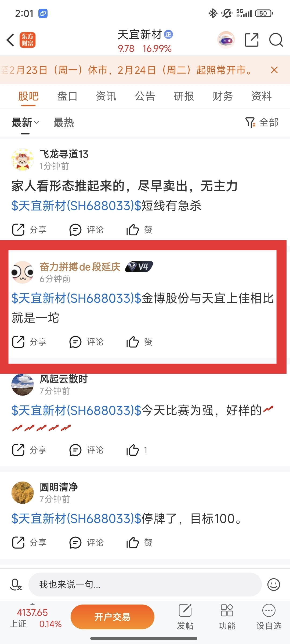Tap the voice input icon by comment box
Image resolution: width=290 pixels, height=644 pixels.
pyautogui.click(x=16, y=585)
